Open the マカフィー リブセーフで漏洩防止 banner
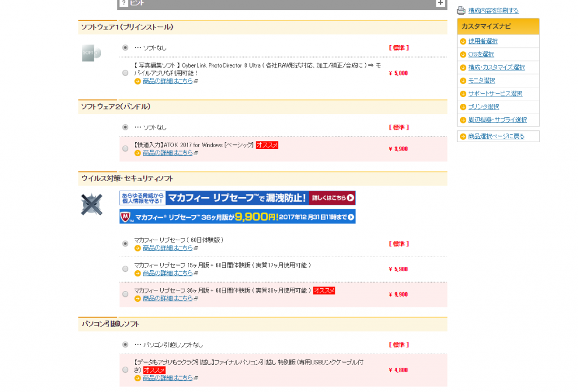The image size is (578, 392). click(x=238, y=198)
